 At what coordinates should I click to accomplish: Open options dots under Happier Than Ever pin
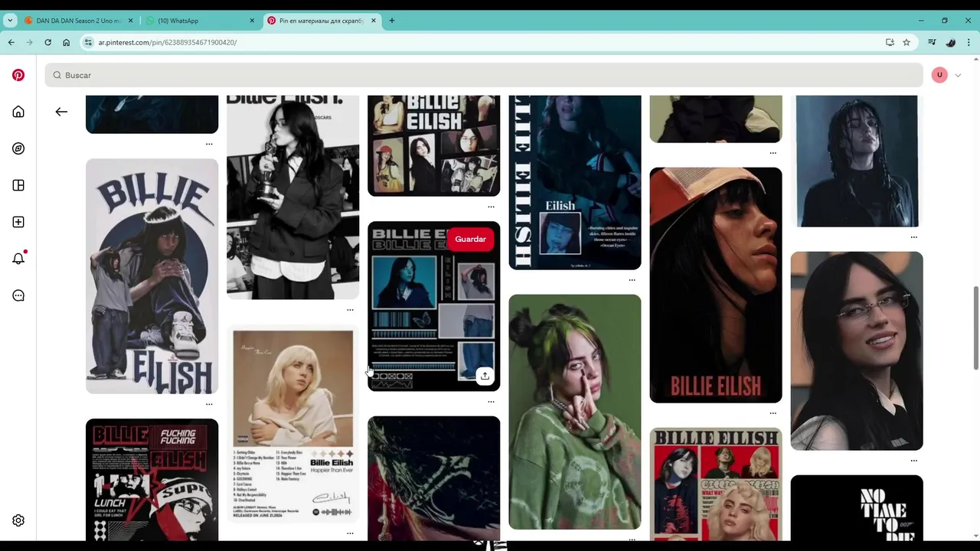pyautogui.click(x=350, y=533)
